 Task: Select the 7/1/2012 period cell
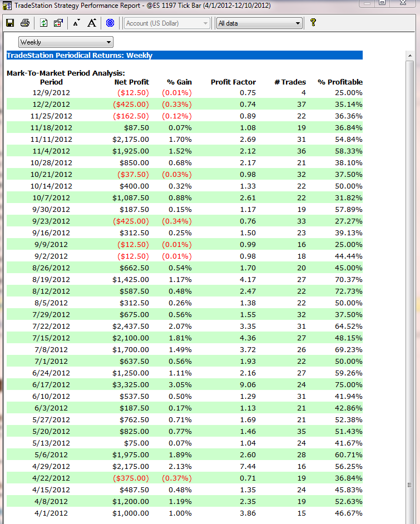pos(51,362)
